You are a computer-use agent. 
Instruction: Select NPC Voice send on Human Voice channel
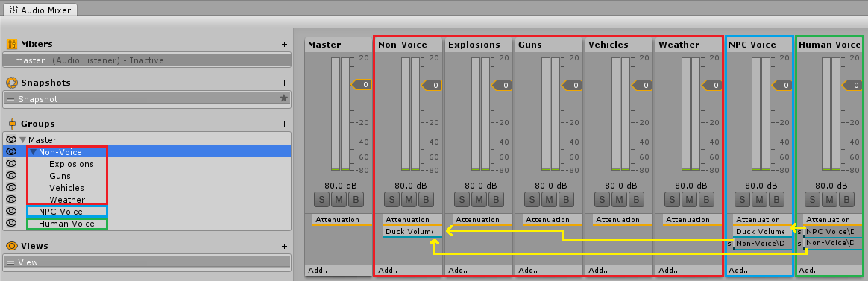(832, 232)
